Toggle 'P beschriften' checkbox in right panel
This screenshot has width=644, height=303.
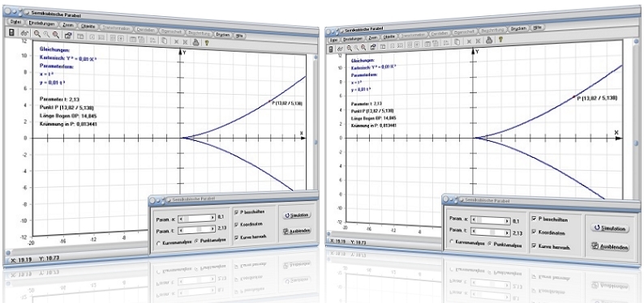tap(534, 220)
